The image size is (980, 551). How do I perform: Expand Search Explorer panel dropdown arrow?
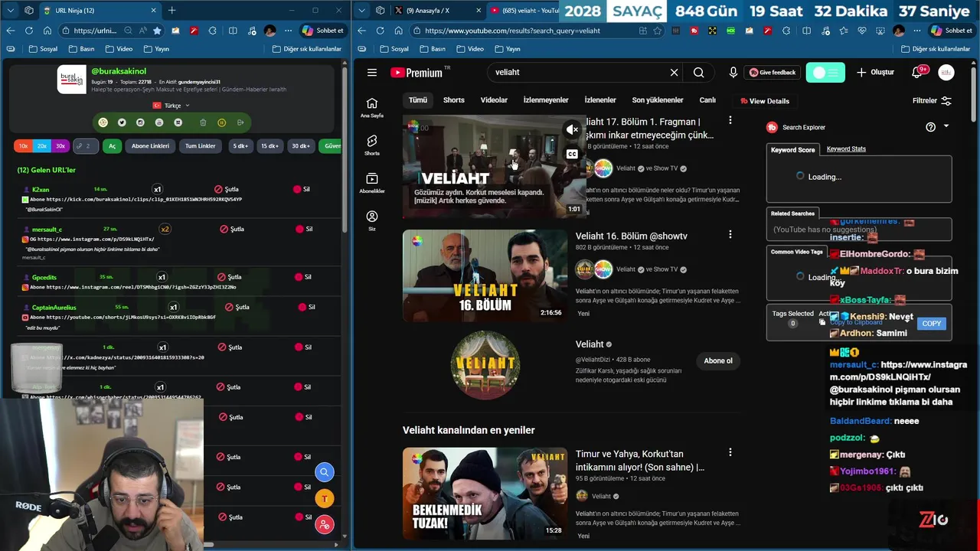[x=946, y=126]
